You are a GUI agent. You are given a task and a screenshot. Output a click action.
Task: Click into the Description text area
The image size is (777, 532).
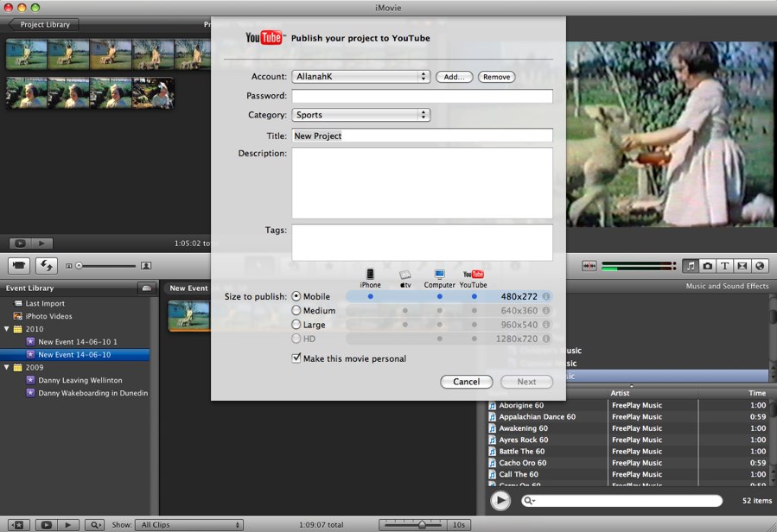click(x=422, y=183)
